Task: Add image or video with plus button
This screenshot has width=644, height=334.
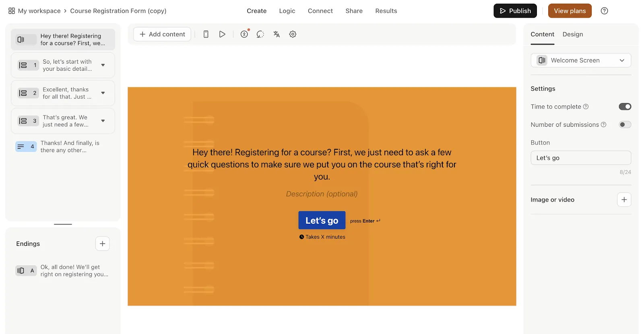Action: coord(624,200)
